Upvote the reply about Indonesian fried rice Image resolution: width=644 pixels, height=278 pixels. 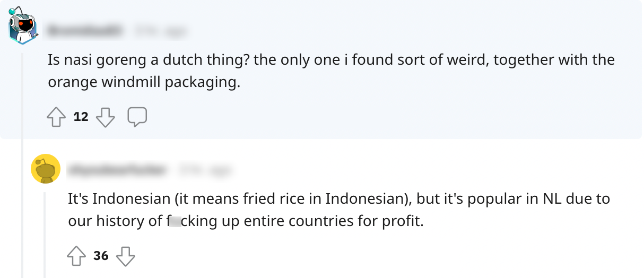pyautogui.click(x=76, y=257)
